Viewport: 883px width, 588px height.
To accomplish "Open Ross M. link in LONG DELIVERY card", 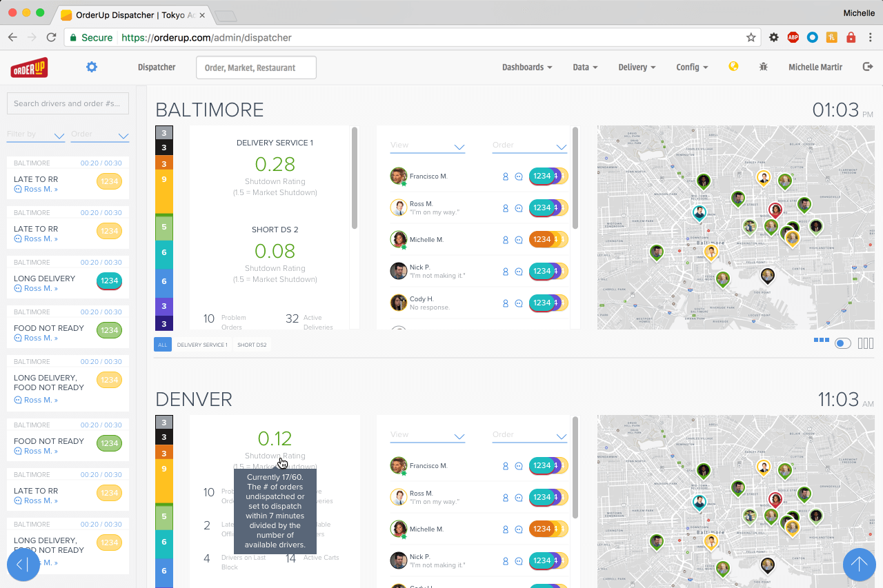I will click(x=36, y=288).
